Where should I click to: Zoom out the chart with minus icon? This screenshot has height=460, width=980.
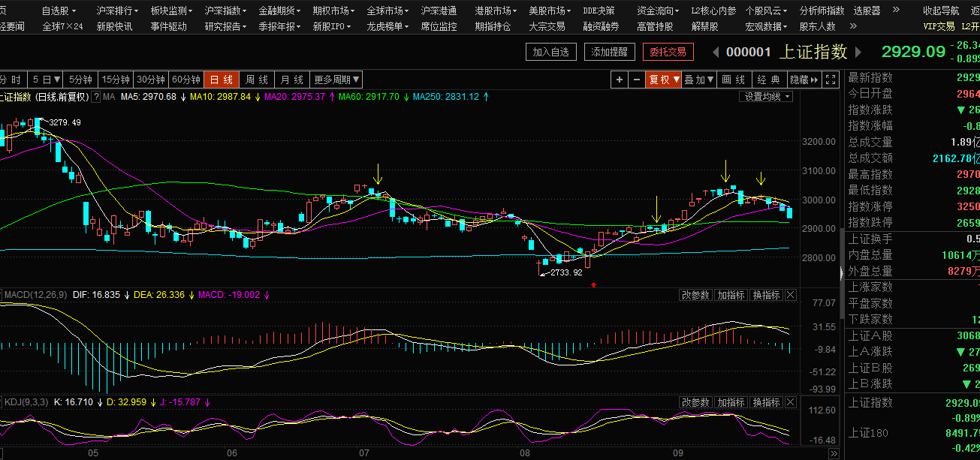(x=637, y=80)
